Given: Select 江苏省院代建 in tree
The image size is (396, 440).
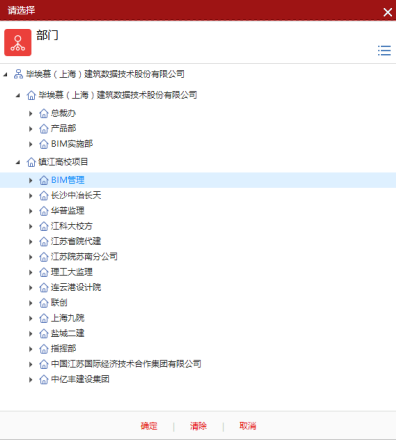Looking at the screenshot, I should (76, 241).
